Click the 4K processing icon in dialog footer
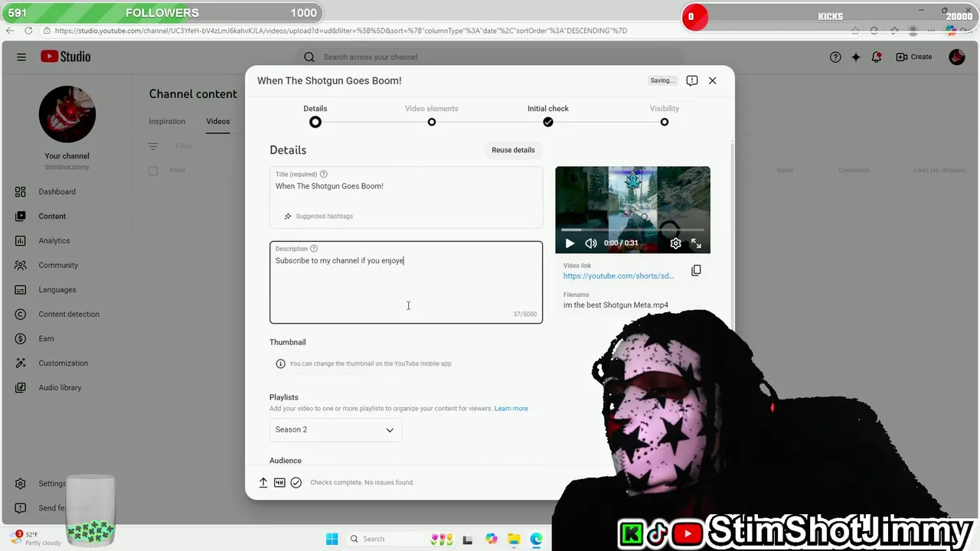This screenshot has width=980, height=551. [279, 482]
